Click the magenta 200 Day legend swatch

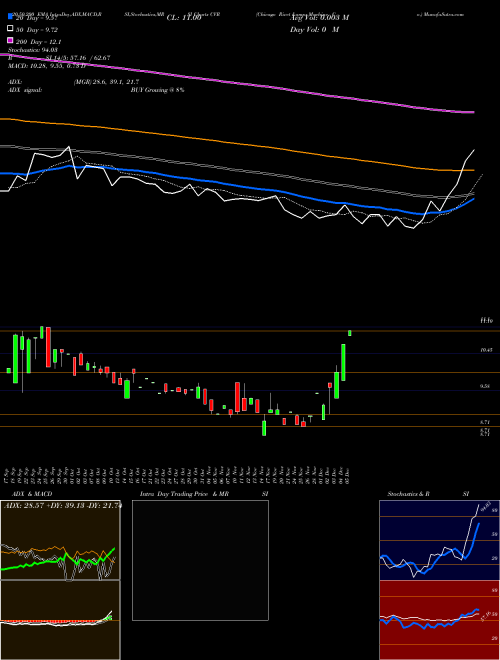tap(10, 41)
